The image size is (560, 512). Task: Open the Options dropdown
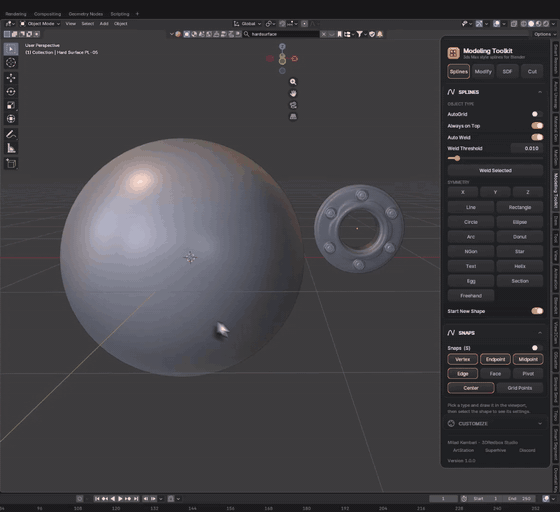click(x=545, y=34)
